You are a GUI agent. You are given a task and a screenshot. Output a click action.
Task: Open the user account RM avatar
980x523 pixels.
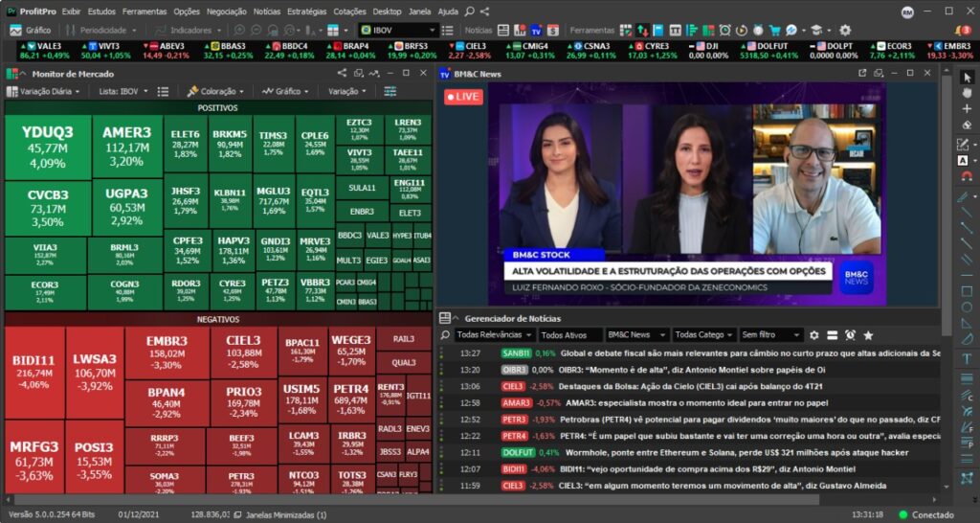pyautogui.click(x=907, y=11)
